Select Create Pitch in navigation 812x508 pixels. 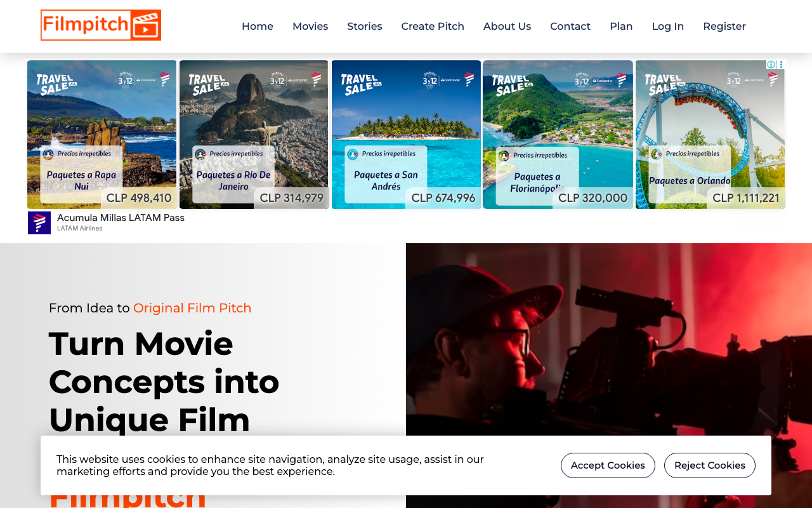coord(432,26)
